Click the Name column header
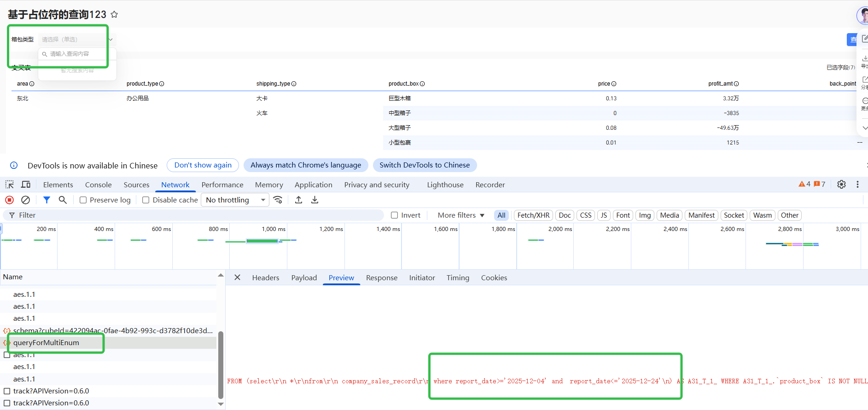868x410 pixels. tap(108, 277)
